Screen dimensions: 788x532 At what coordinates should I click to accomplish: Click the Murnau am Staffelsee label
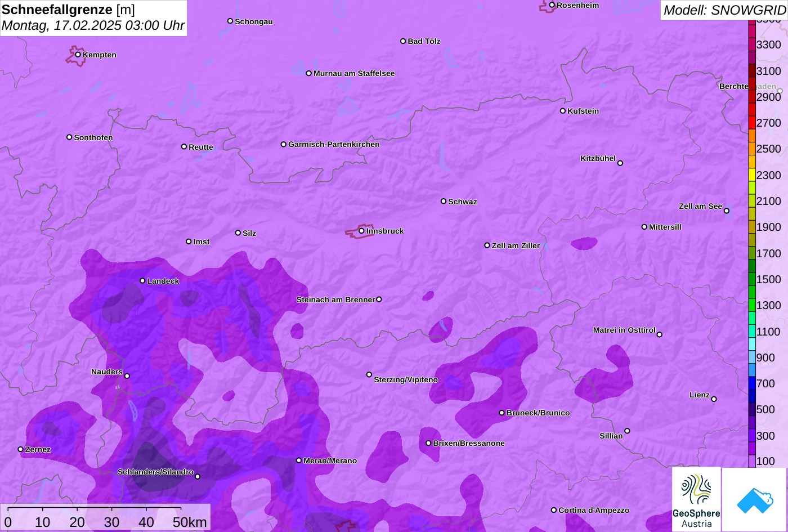tap(354, 73)
